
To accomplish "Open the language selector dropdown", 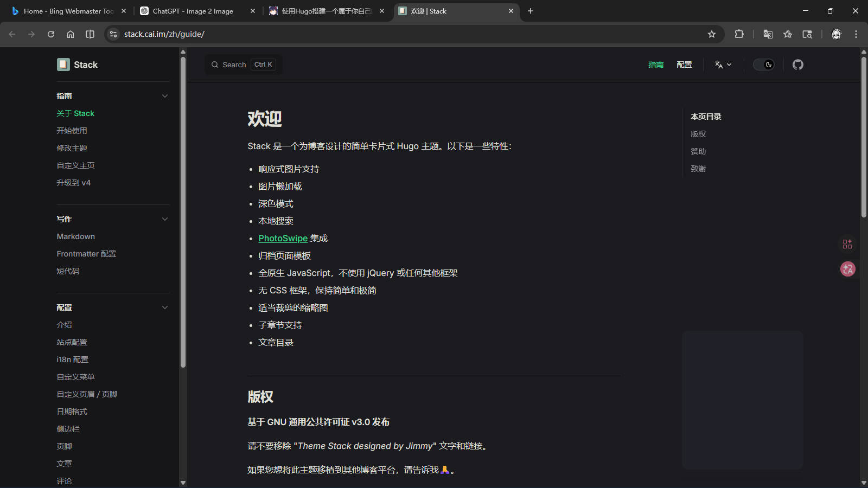I will tap(723, 65).
